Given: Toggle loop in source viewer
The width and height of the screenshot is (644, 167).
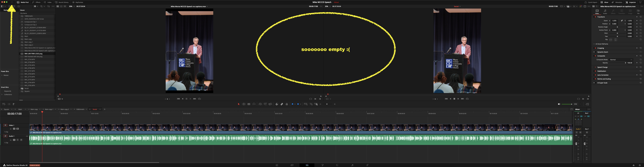Looking at the screenshot, I should coord(200,99).
